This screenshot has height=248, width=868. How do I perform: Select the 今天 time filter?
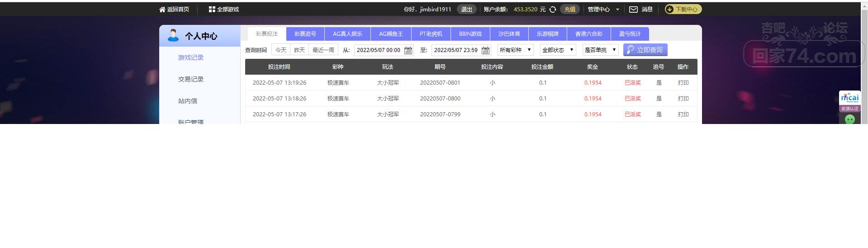(281, 50)
